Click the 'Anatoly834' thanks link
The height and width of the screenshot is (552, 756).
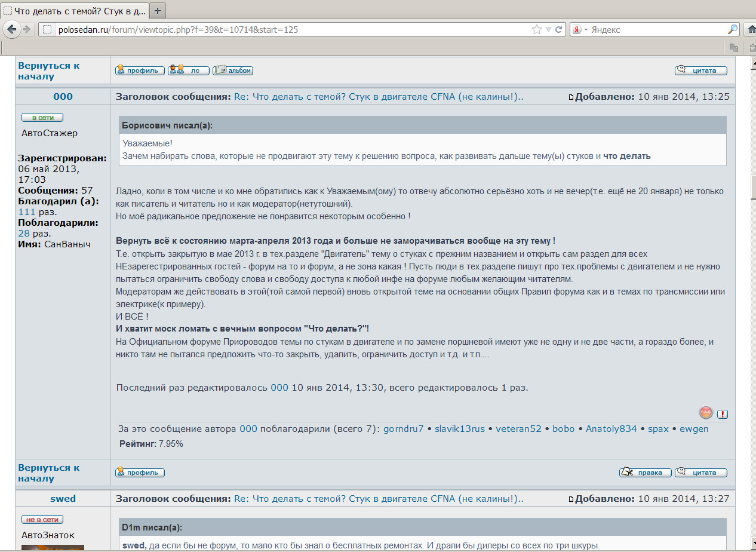(x=611, y=429)
